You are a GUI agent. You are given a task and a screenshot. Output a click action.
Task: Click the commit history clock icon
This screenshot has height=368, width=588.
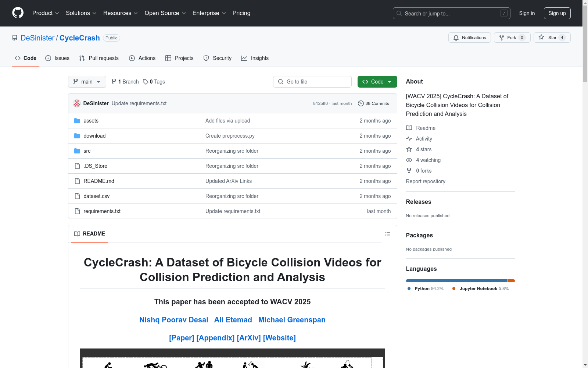pos(361,103)
